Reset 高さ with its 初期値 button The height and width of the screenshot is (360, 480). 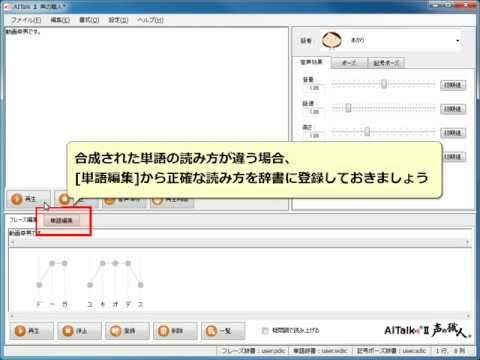coord(453,133)
